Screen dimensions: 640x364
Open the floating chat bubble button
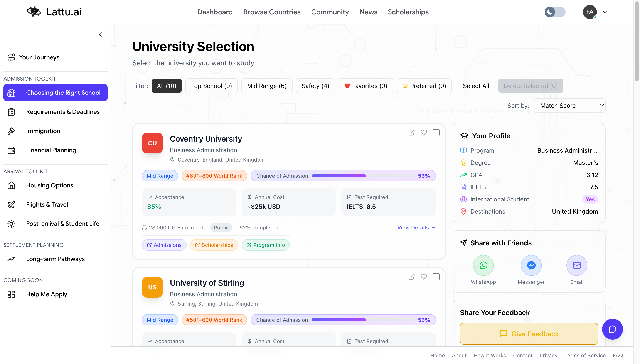(612, 329)
